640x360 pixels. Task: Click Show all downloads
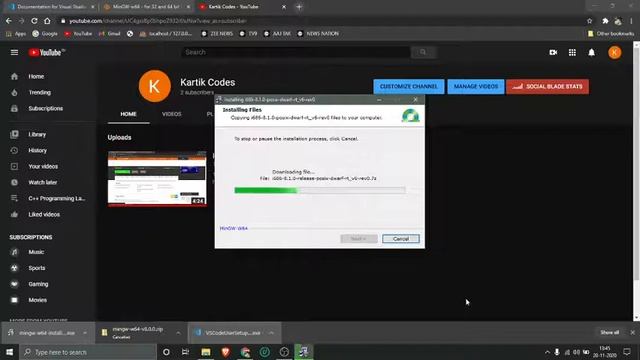coord(609,333)
